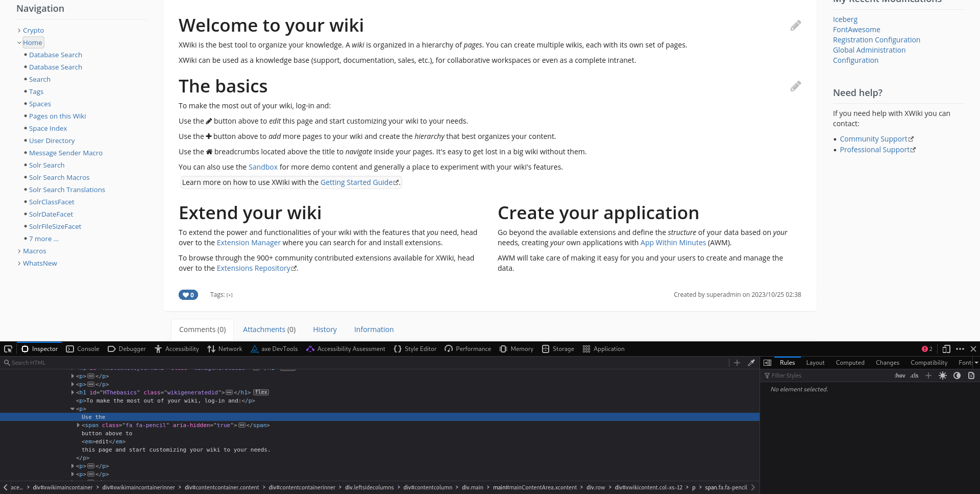This screenshot has height=494, width=980.
Task: Pick color from page with eyedropper
Action: [751, 363]
